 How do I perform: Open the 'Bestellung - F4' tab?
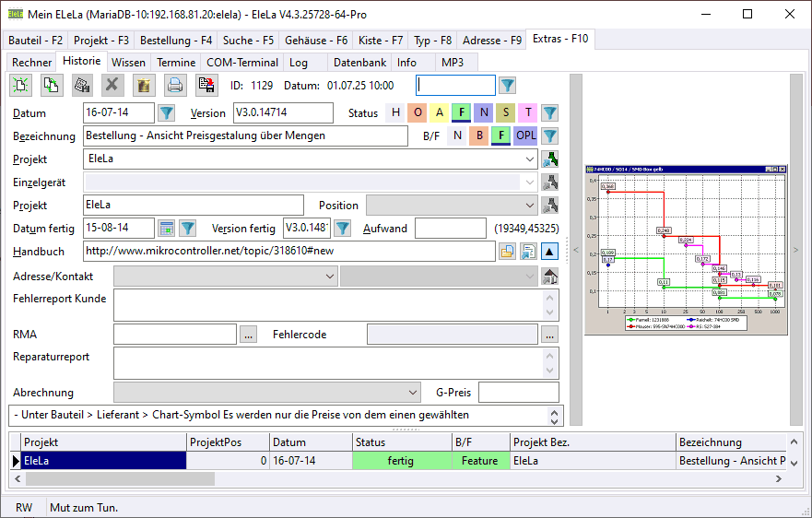coord(176,41)
